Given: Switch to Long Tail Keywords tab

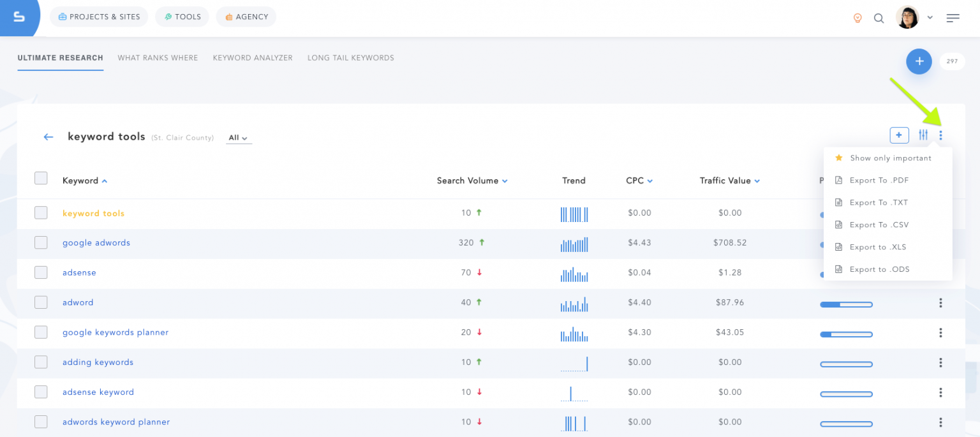Looking at the screenshot, I should point(350,58).
